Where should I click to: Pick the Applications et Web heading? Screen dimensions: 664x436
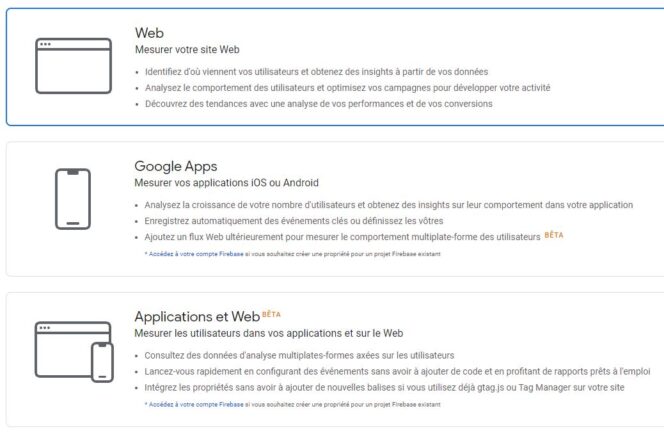[196, 317]
